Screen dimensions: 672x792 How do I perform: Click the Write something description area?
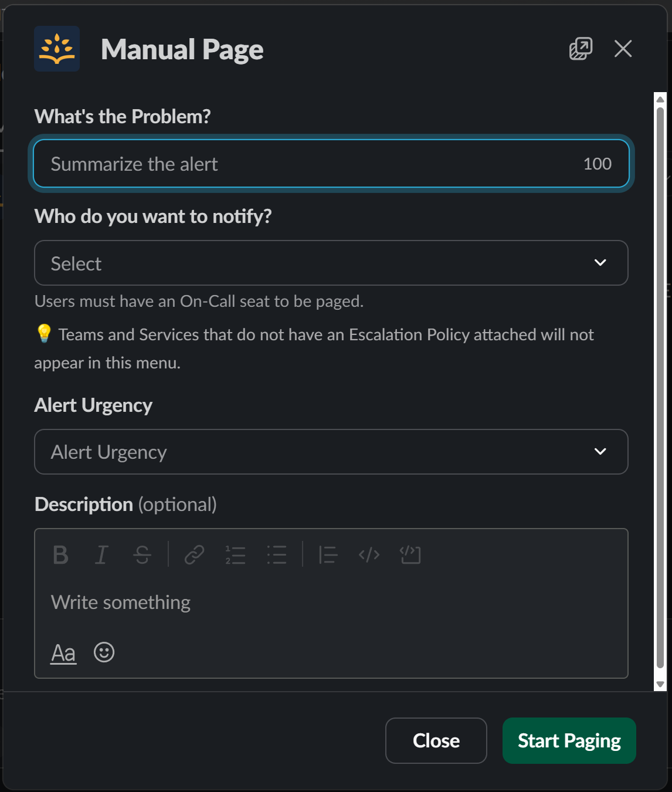tap(235, 602)
